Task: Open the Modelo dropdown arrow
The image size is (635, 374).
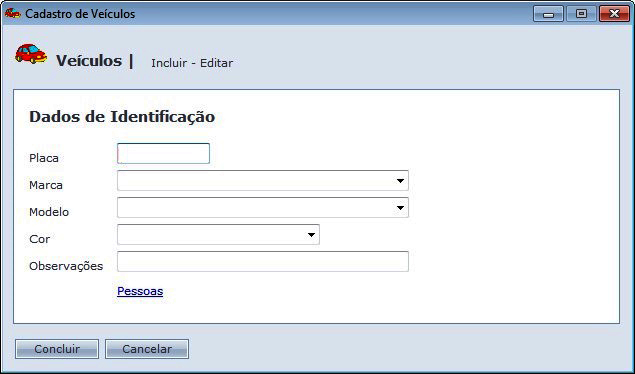Action: [400, 208]
